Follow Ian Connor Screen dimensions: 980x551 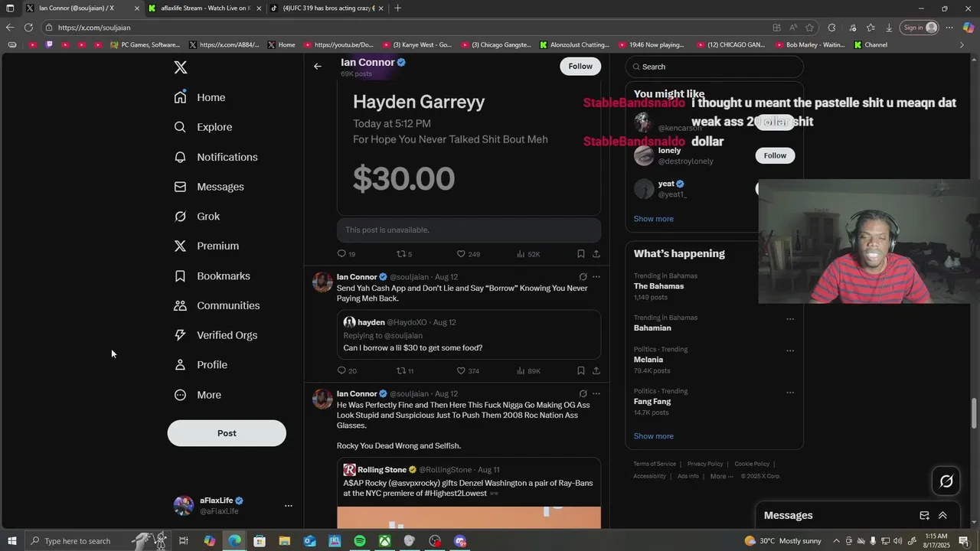pos(580,66)
